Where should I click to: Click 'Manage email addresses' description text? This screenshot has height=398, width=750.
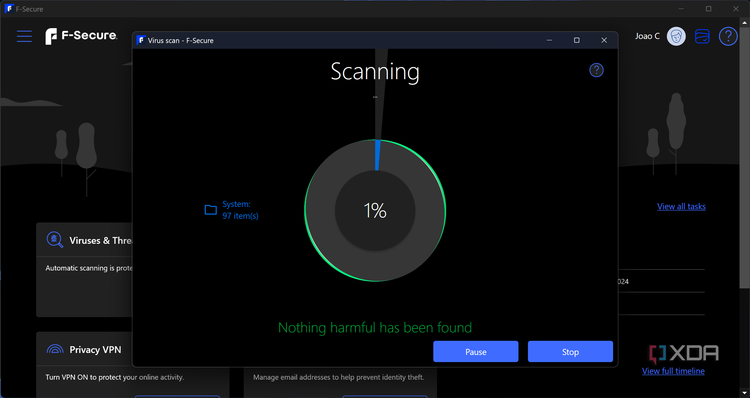(x=339, y=377)
